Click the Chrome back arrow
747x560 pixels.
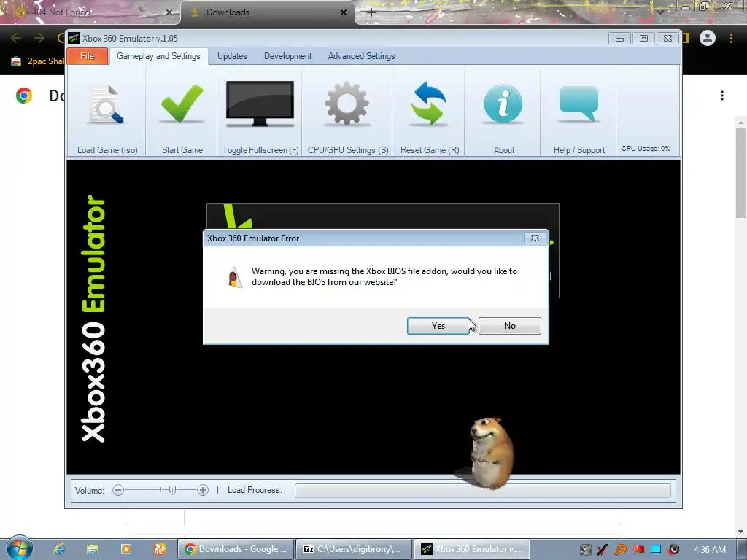(16, 38)
